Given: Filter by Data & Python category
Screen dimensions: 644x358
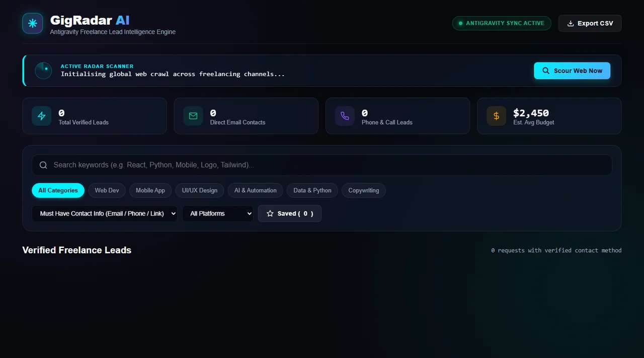Looking at the screenshot, I should [x=312, y=190].
